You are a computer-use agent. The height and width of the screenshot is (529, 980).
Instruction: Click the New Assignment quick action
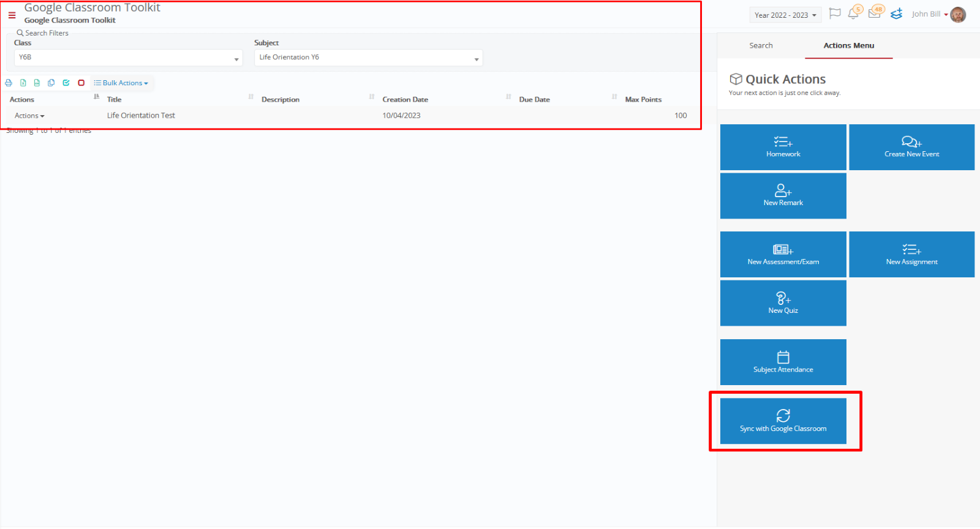[911, 254]
